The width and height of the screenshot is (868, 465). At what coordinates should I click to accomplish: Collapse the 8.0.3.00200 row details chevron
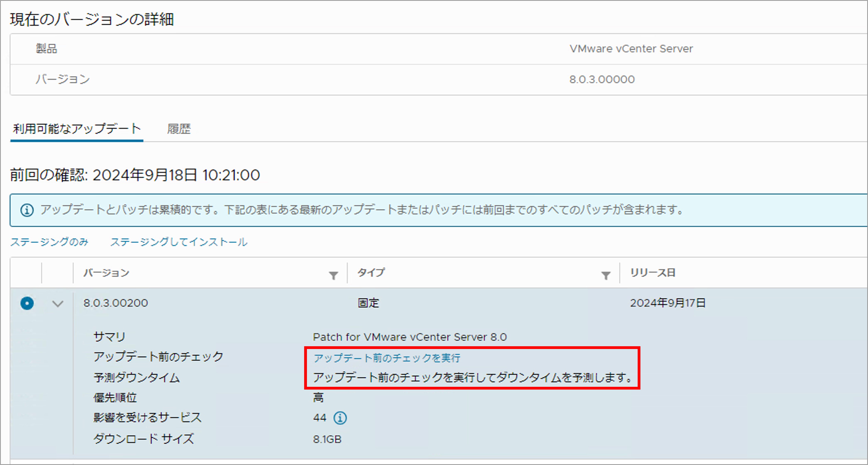(x=58, y=304)
